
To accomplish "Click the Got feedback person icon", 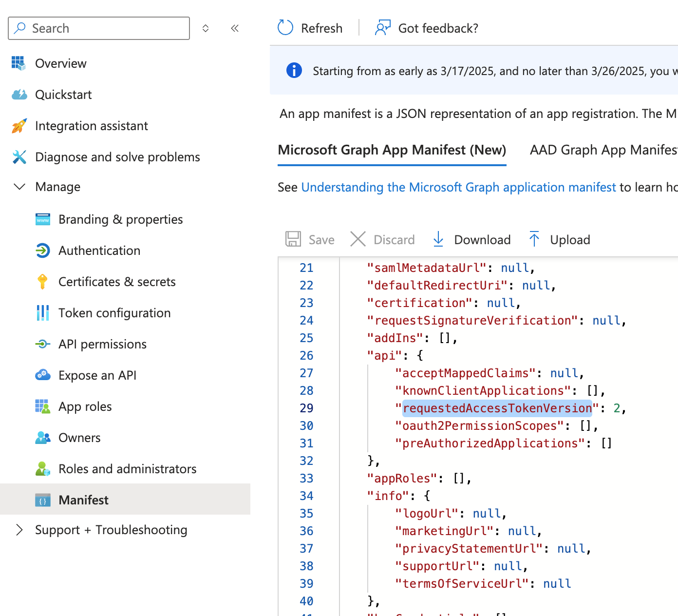I will point(383,28).
